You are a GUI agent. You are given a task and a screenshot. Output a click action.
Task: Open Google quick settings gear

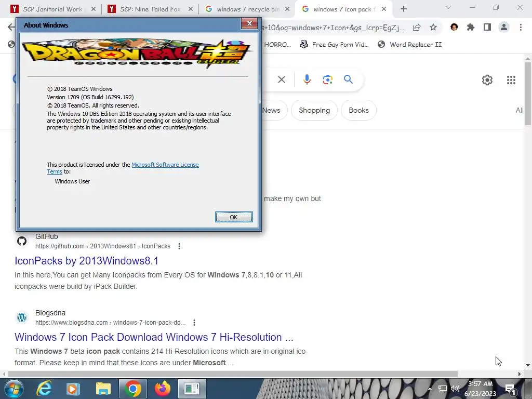pos(487,80)
